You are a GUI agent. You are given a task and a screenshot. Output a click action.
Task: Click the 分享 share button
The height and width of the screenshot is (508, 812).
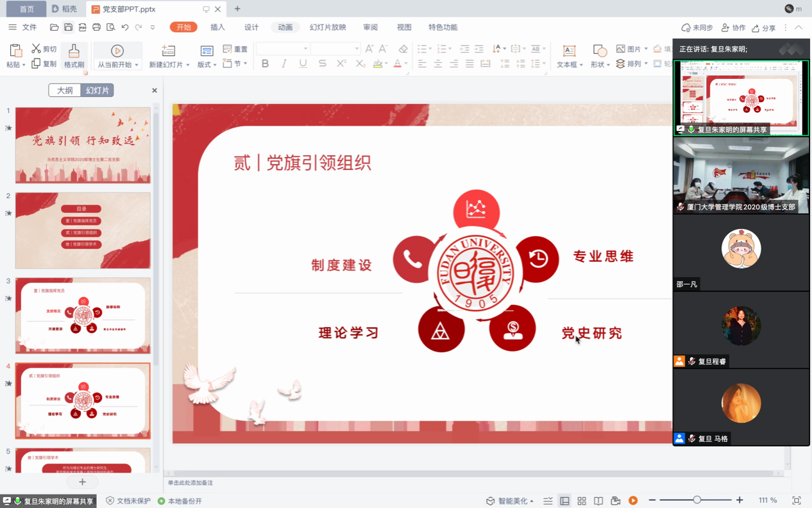click(x=764, y=28)
